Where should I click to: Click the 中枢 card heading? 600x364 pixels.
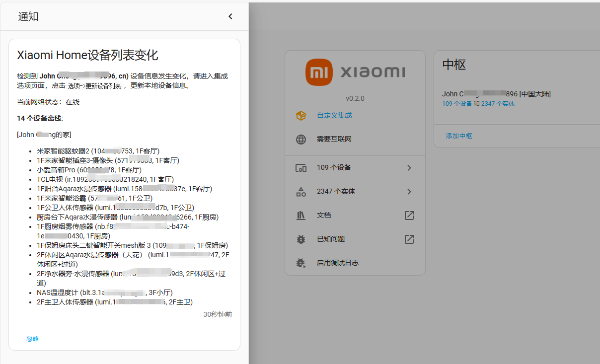tap(454, 65)
